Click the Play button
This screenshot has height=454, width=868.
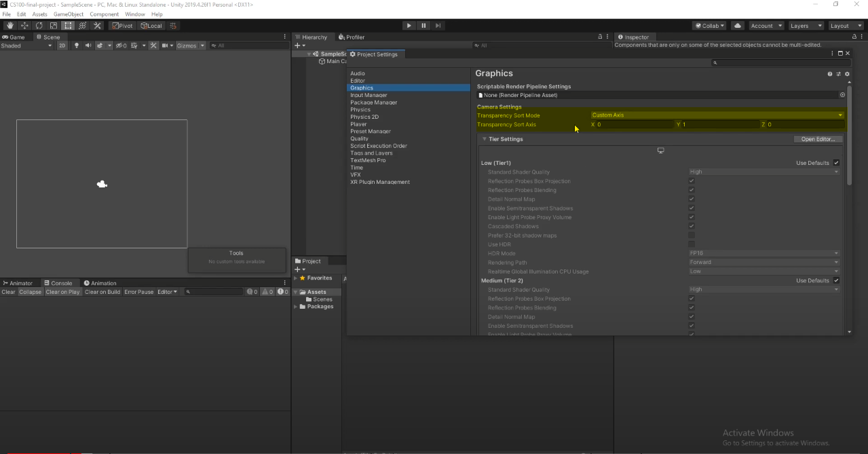(x=409, y=26)
